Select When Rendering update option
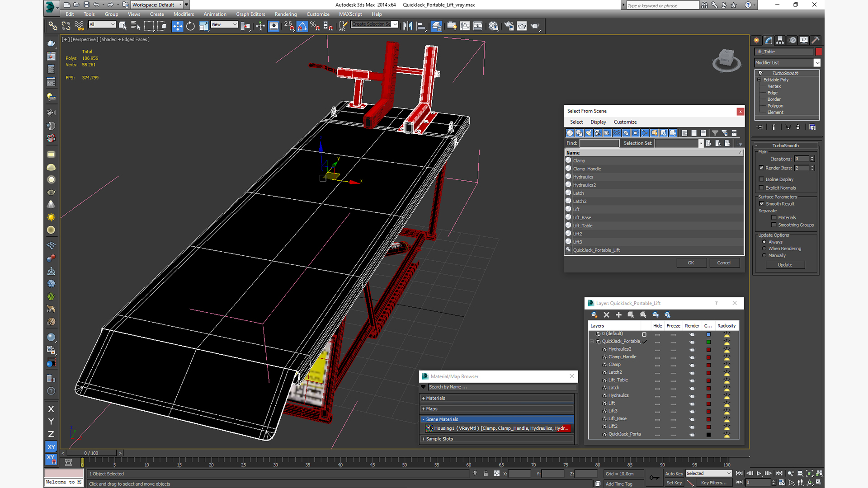This screenshot has width=868, height=488. coord(764,249)
